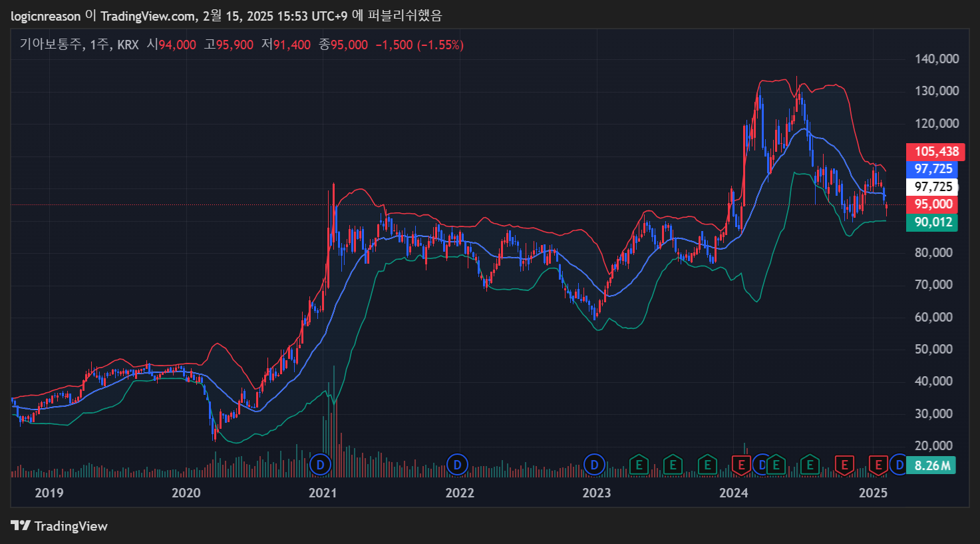The height and width of the screenshot is (544, 980).
Task: Click the white 97,725 price tag
Action: (932, 187)
